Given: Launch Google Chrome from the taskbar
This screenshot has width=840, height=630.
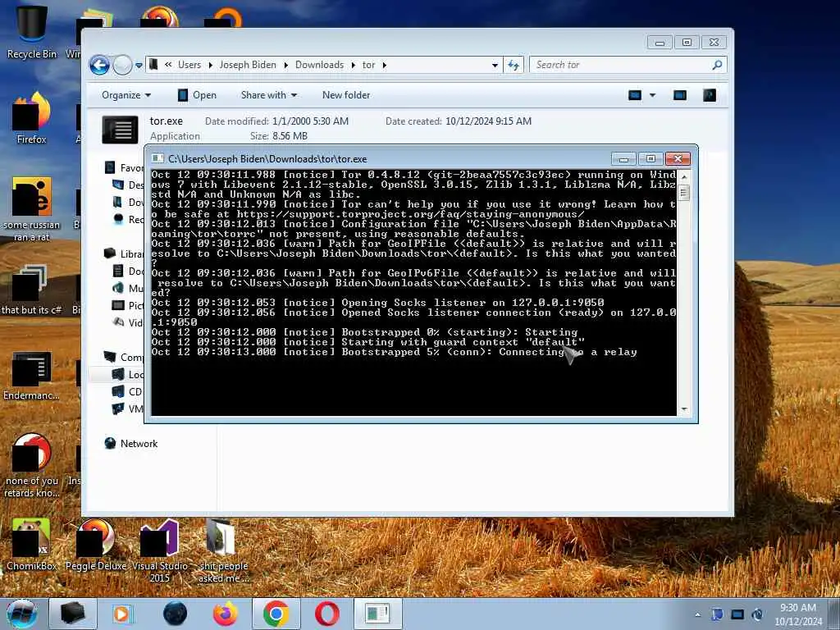Looking at the screenshot, I should pos(276,614).
